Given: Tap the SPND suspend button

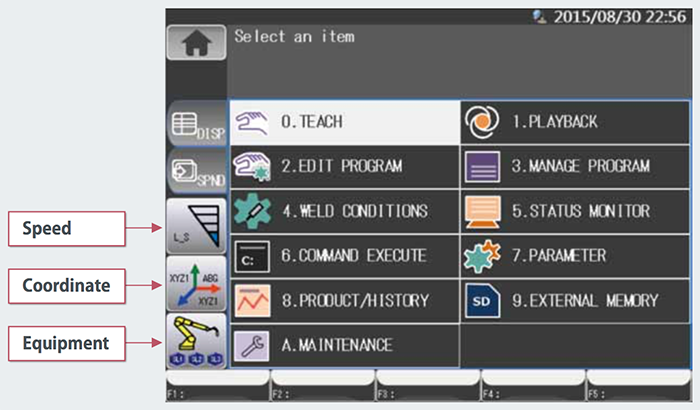Looking at the screenshot, I should [x=197, y=172].
